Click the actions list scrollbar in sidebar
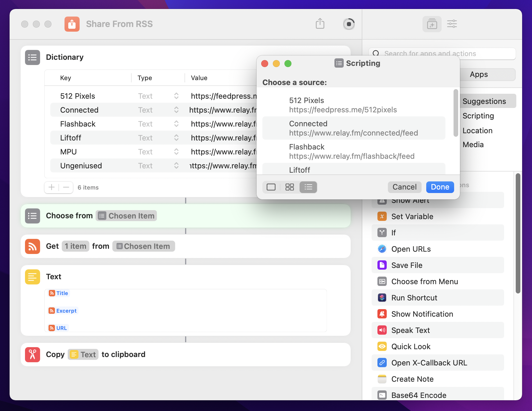The width and height of the screenshot is (532, 411). [x=518, y=233]
